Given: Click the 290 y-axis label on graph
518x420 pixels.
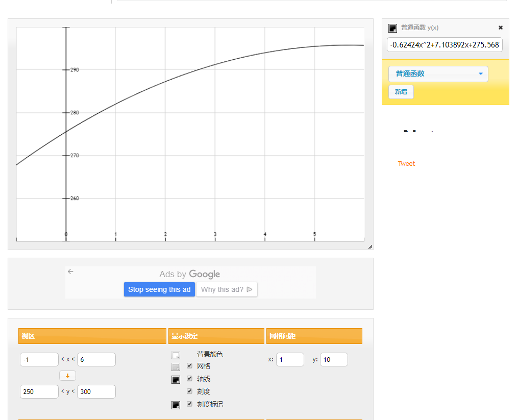Looking at the screenshot, I should [75, 70].
